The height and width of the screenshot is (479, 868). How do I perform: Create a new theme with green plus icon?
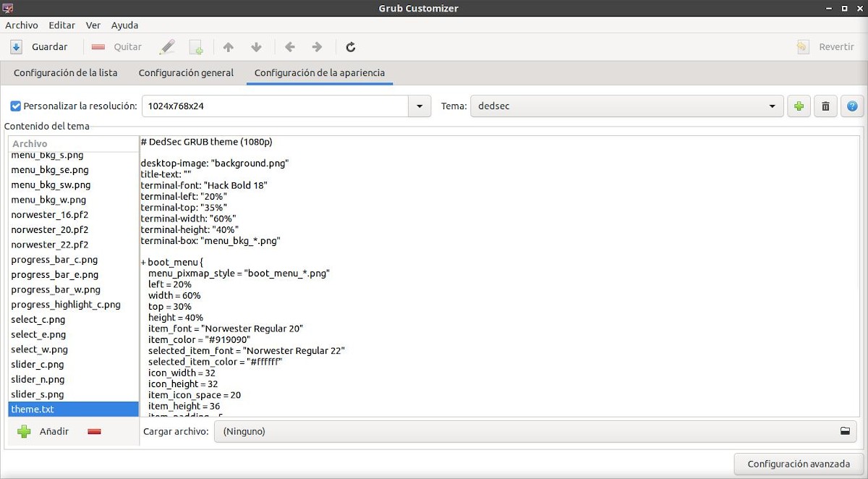point(799,106)
